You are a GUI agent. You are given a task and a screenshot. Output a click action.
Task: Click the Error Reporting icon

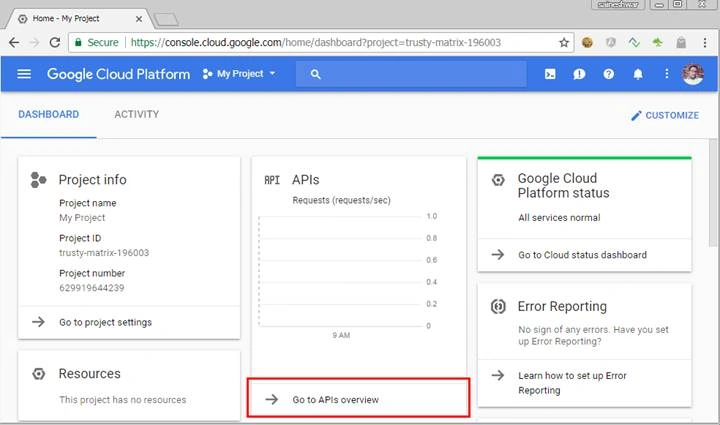(498, 306)
